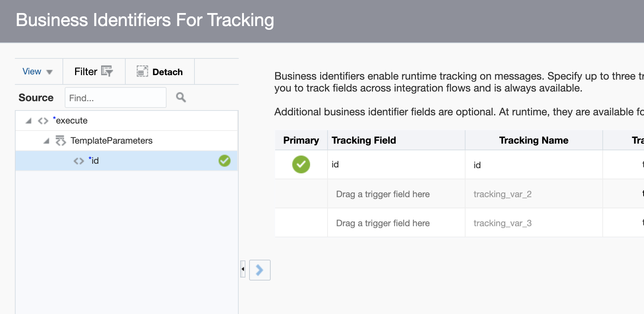Click the Detach button label
Image resolution: width=644 pixels, height=314 pixels.
[x=167, y=72]
